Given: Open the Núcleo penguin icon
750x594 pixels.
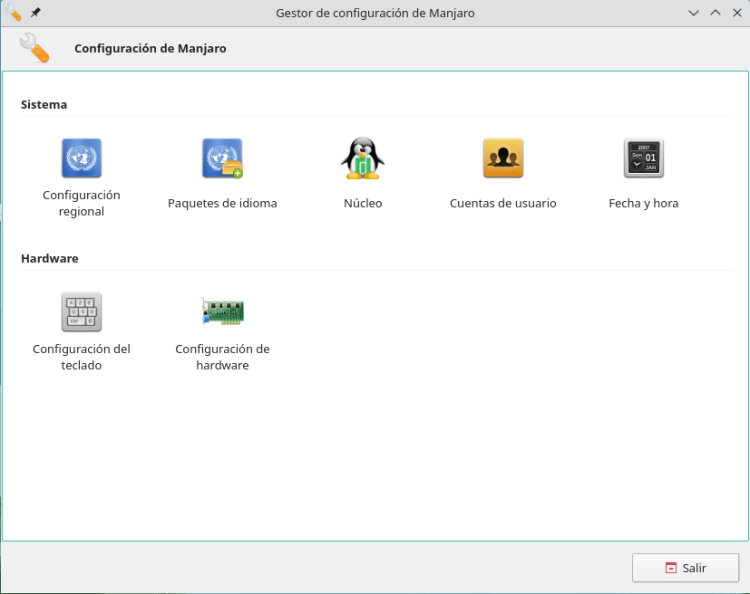Looking at the screenshot, I should [363, 158].
